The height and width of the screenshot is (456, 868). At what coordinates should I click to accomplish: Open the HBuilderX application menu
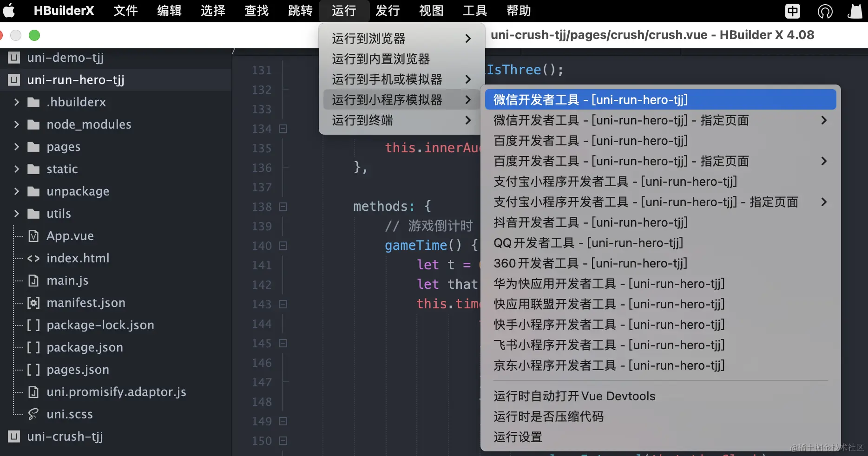pos(64,11)
